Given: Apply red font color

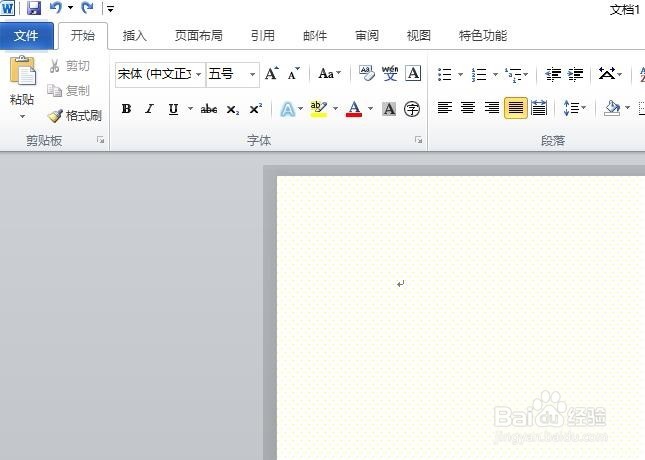Looking at the screenshot, I should click(x=354, y=109).
